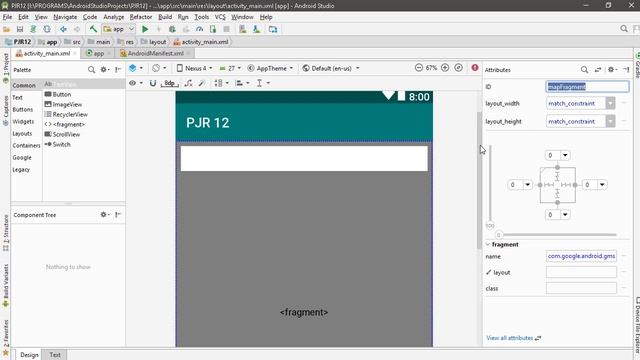Pick RecyclerView from the palette

[x=70, y=114]
